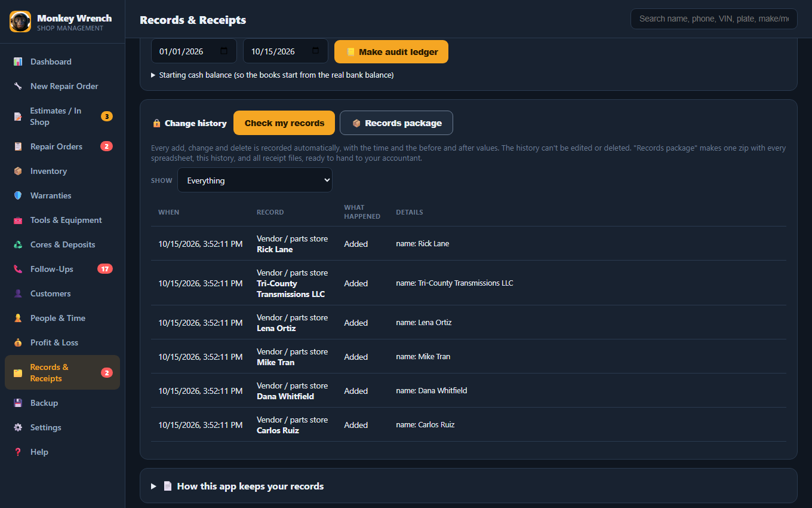
Task: Click the Warranties shield icon
Action: tap(18, 195)
